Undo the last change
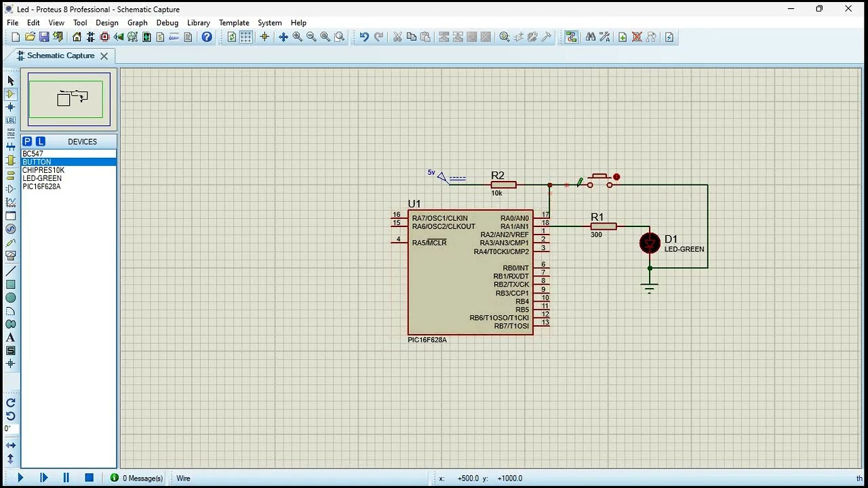Viewport: 868px width, 488px height. click(x=364, y=37)
